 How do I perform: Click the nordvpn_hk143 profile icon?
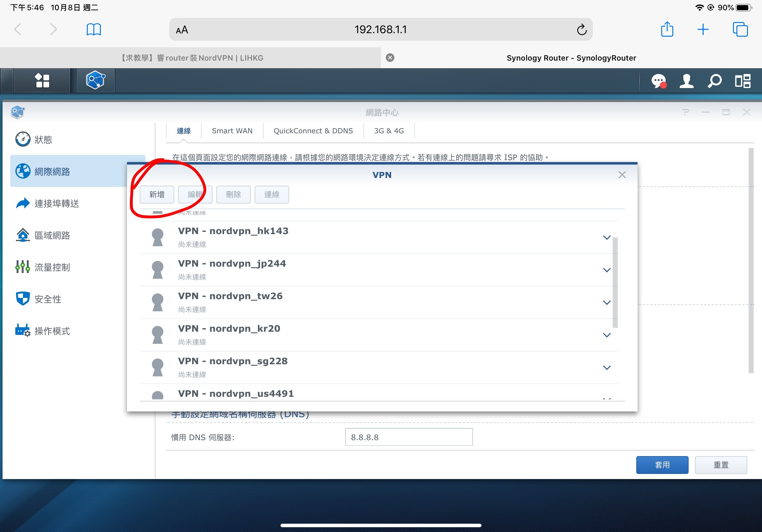157,238
